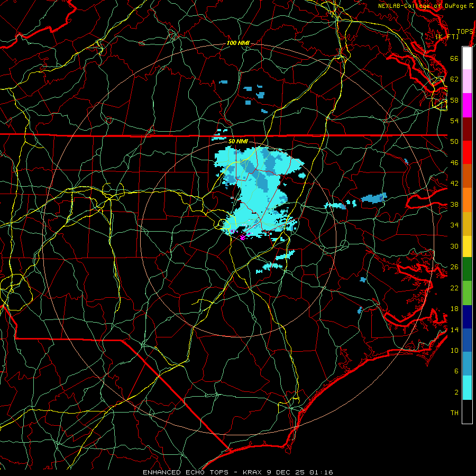Click the '46' legend value
This screenshot has width=476, height=476.
[x=454, y=163]
